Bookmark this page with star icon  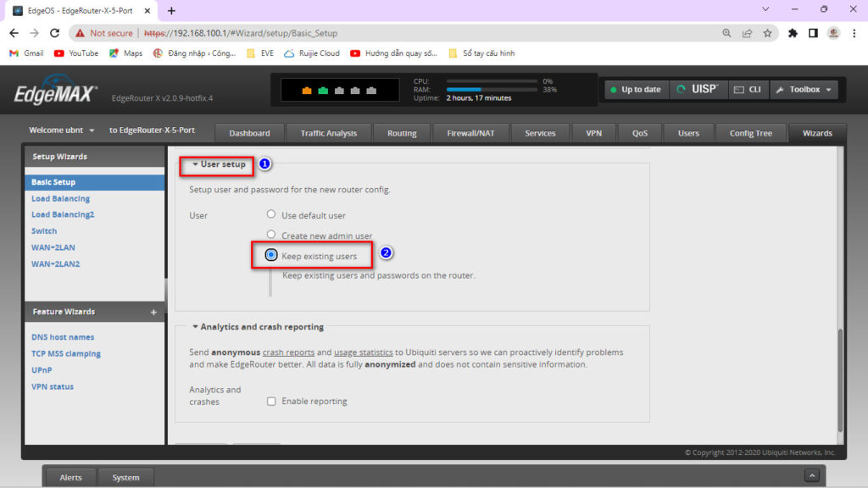click(x=767, y=33)
